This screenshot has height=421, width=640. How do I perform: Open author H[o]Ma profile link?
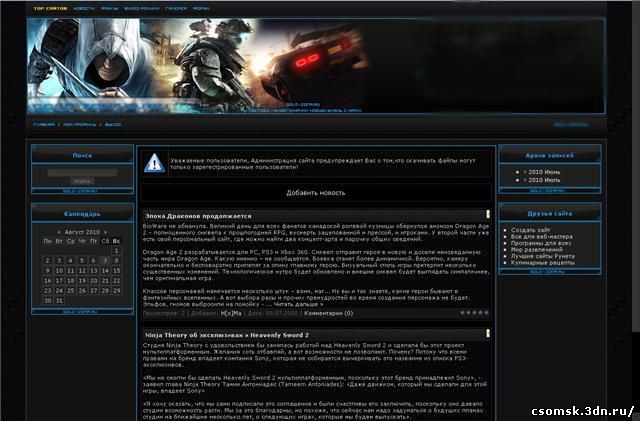point(231,313)
